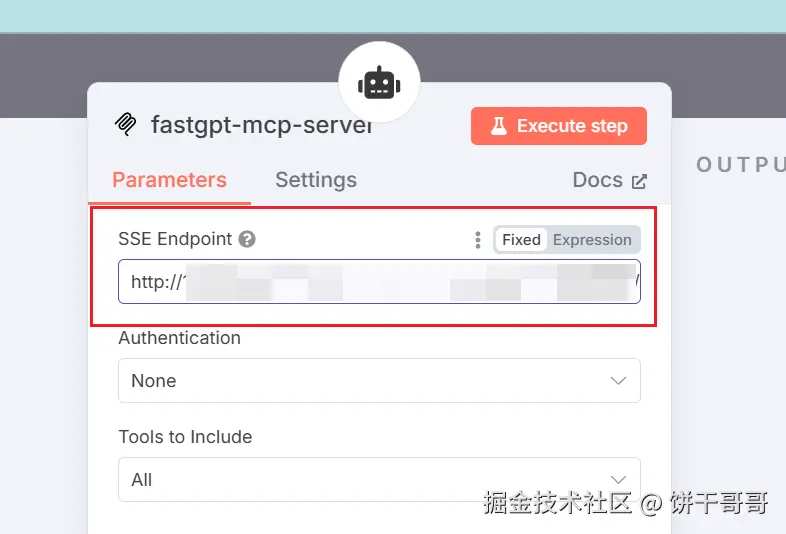This screenshot has width=786, height=534.
Task: Expand the Authentication dropdown chevron
Action: tap(619, 381)
